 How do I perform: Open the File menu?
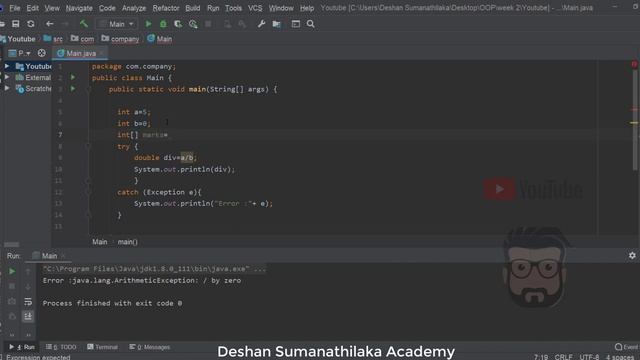(15, 8)
